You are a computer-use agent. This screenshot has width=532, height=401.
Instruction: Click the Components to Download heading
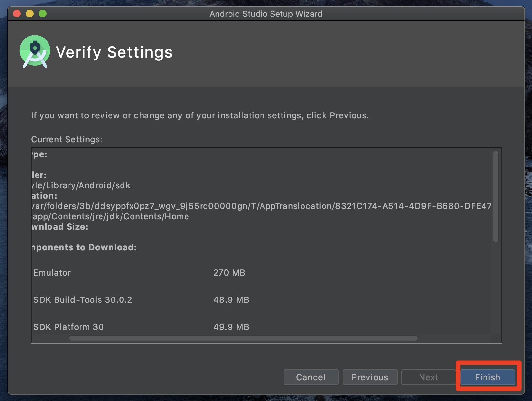click(x=84, y=247)
